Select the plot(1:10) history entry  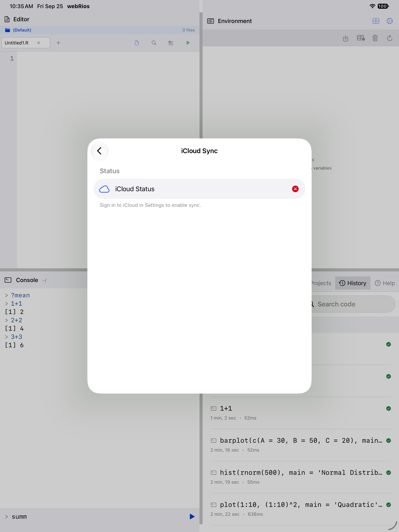[x=301, y=509]
